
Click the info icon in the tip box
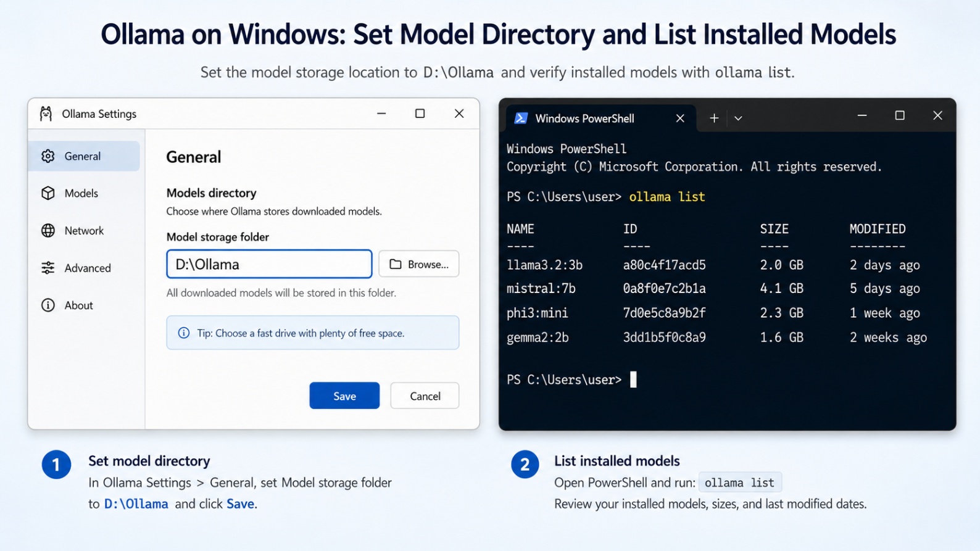pyautogui.click(x=184, y=333)
